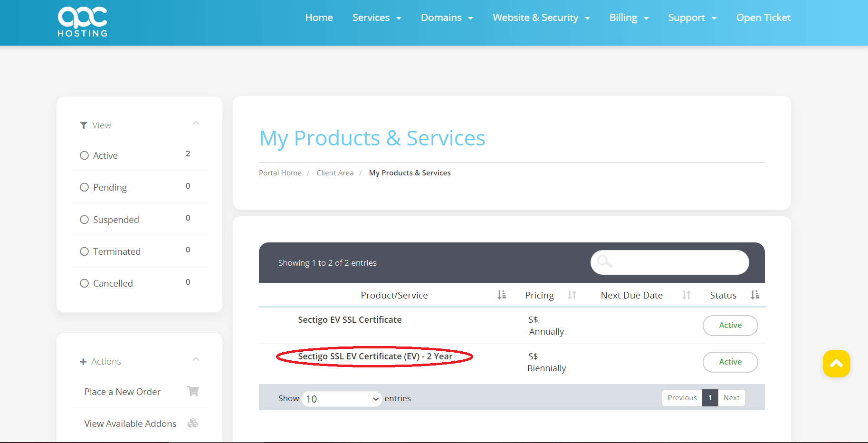Image resolution: width=868 pixels, height=443 pixels.
Task: Click the Active filter count 2
Action: point(188,154)
